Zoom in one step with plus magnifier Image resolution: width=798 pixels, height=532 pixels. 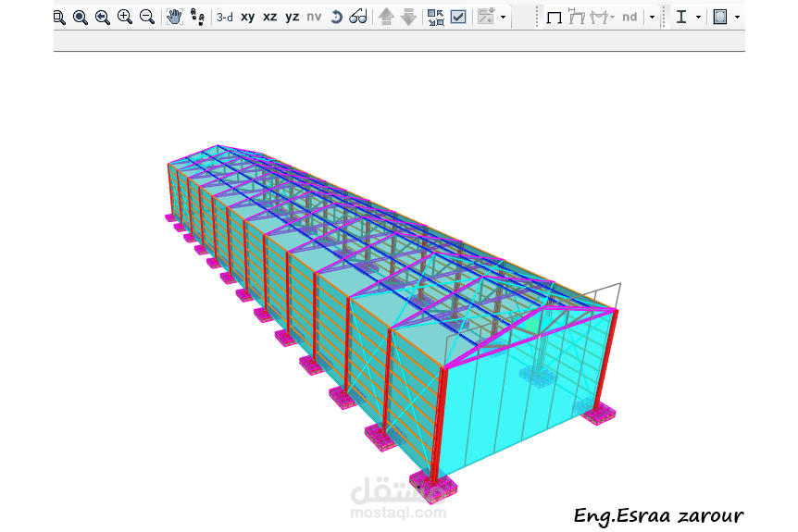coord(125,18)
